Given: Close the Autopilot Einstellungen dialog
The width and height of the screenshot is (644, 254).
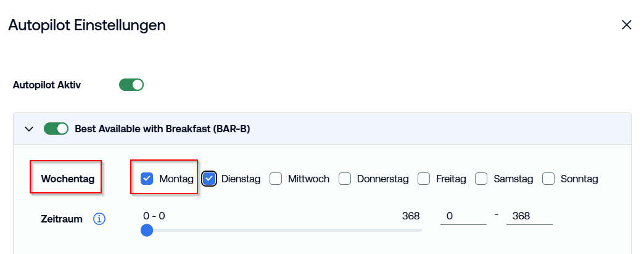Looking at the screenshot, I should tap(626, 25).
